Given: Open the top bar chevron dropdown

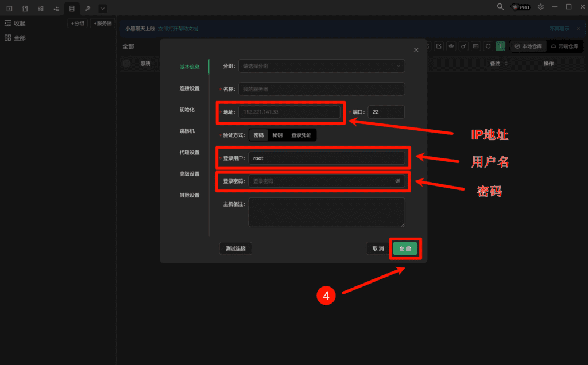Looking at the screenshot, I should [103, 9].
